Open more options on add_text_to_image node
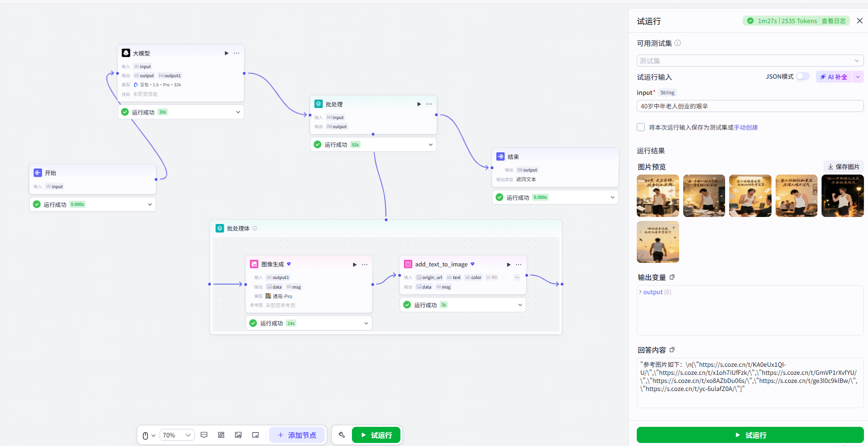The width and height of the screenshot is (868, 446). [519, 264]
